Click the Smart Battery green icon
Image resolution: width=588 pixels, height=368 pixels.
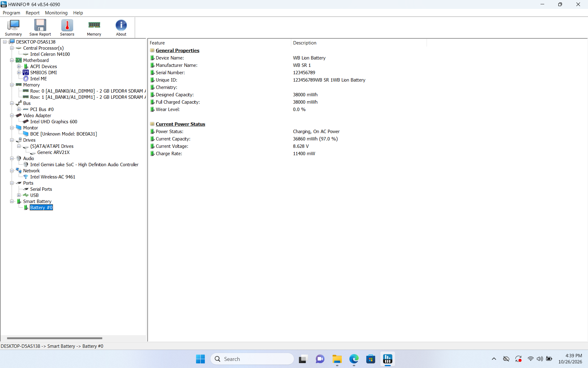pos(19,201)
